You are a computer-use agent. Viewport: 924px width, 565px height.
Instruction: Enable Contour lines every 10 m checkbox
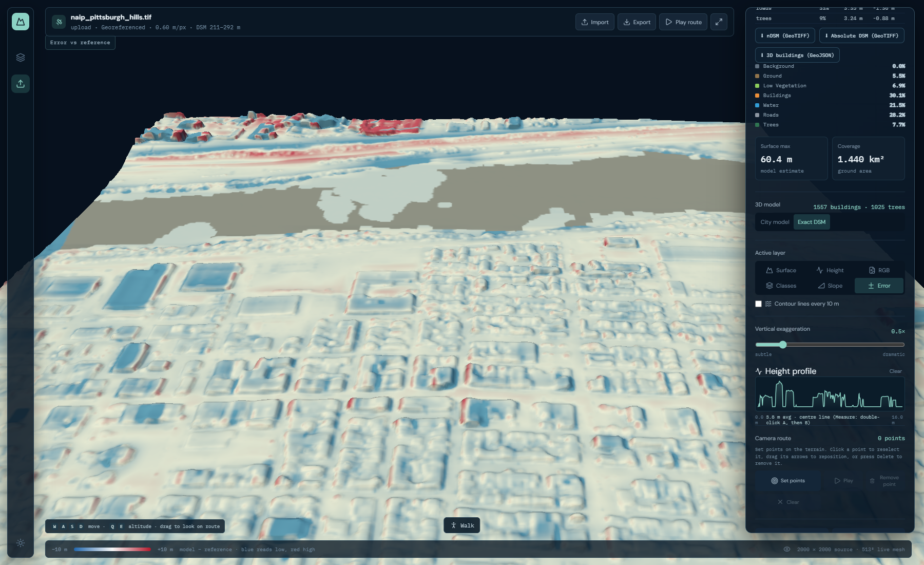click(758, 304)
